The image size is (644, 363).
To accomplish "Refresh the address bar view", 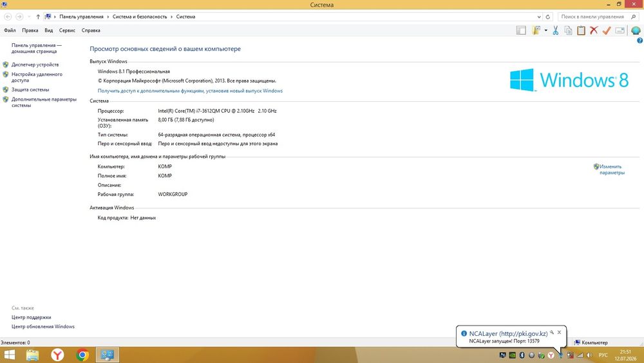I will [547, 17].
